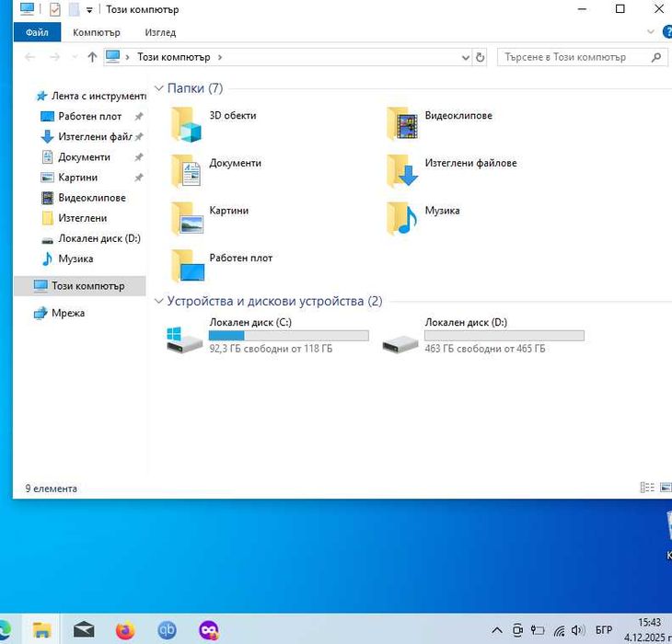672x644 pixels.
Task: Open the Изтеглени файлове folder in main pane
Action: 451,171
